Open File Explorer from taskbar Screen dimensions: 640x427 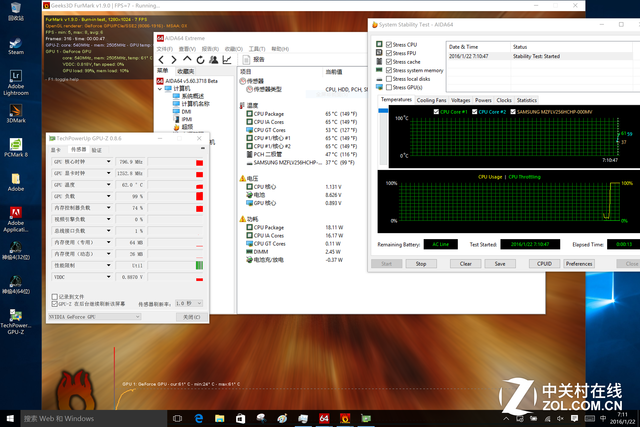tap(220, 418)
